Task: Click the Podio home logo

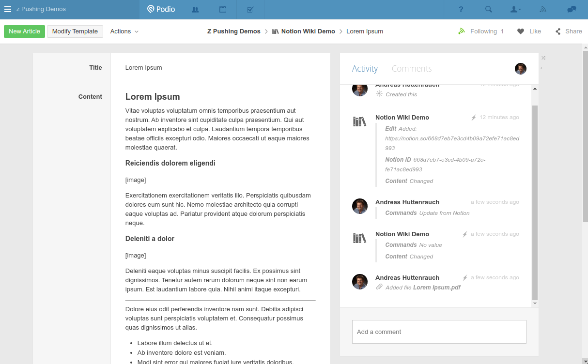Action: [x=161, y=9]
